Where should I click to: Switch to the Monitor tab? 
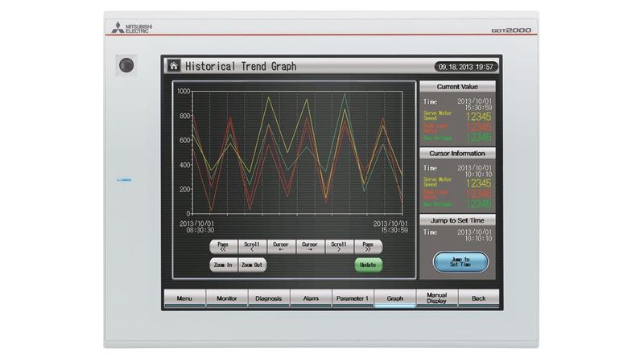pos(226,298)
